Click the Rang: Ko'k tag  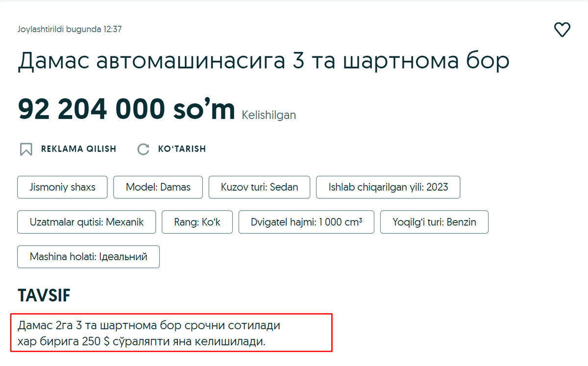pyautogui.click(x=197, y=222)
